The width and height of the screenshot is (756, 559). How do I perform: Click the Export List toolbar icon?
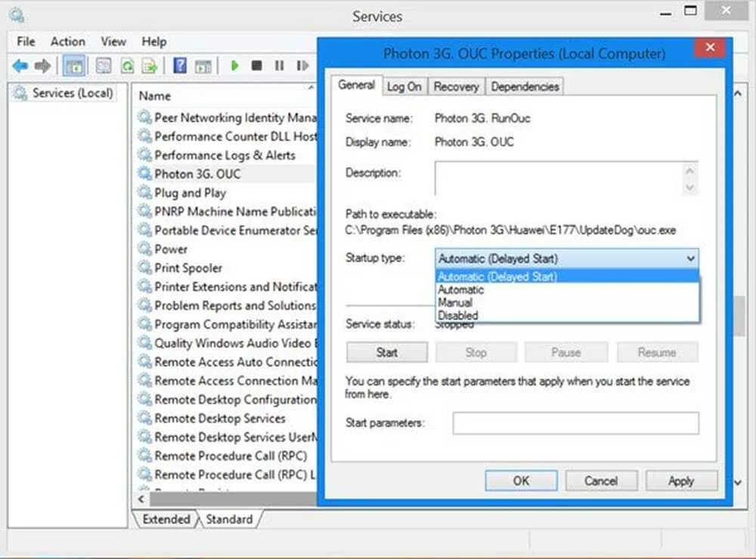[150, 66]
